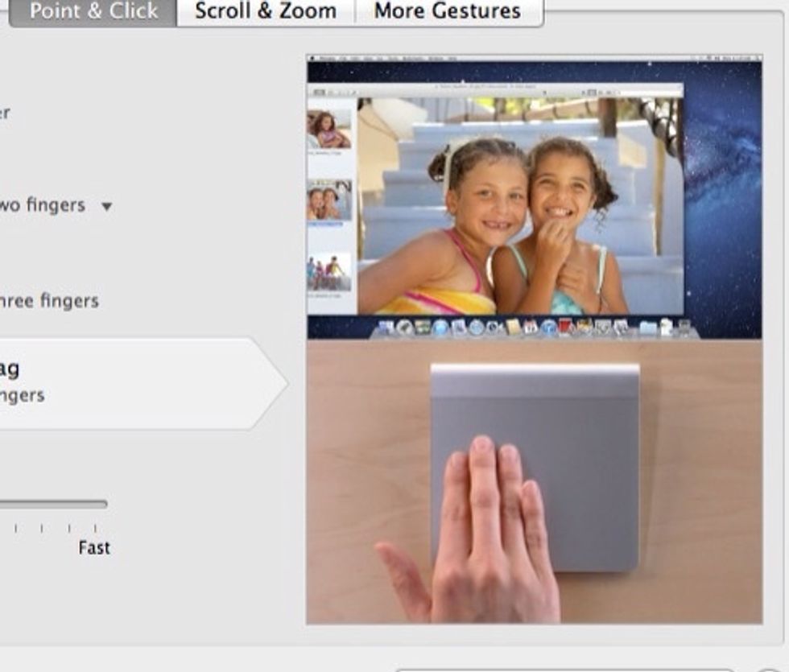The height and width of the screenshot is (672, 789).
Task: Select the More Gestures tab
Action: pyautogui.click(x=447, y=12)
